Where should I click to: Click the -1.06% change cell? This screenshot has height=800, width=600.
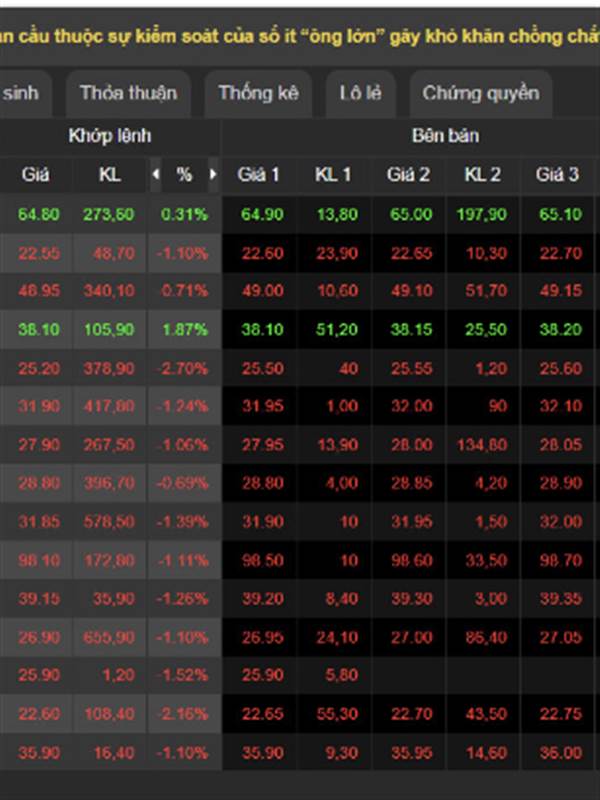point(183,445)
